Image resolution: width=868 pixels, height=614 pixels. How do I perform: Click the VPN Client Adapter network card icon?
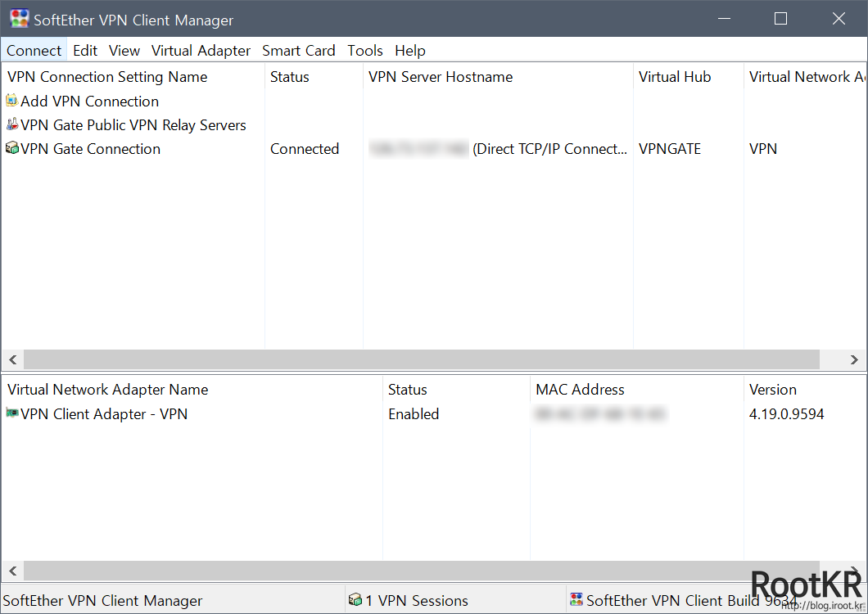coord(11,413)
